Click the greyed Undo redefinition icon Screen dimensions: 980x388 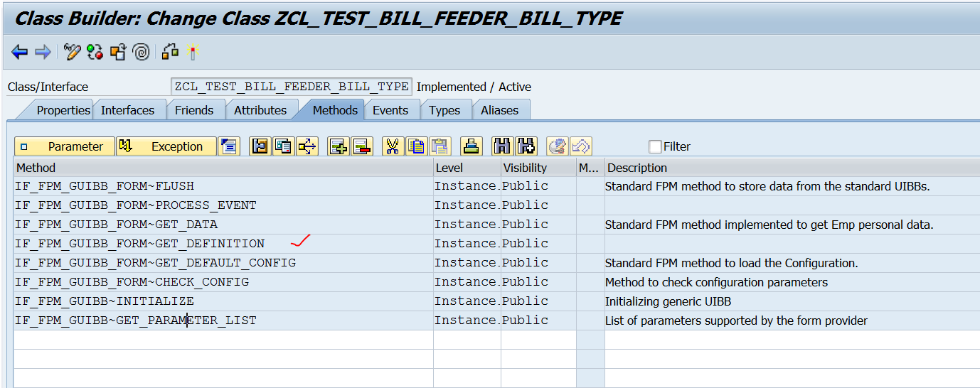[581, 146]
